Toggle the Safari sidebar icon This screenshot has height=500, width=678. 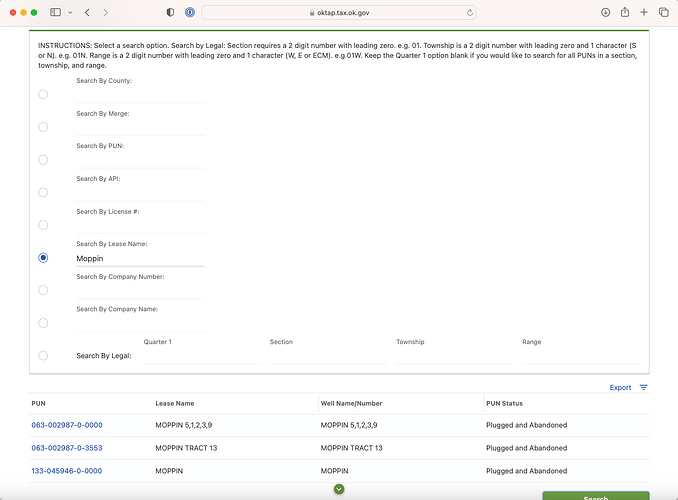pos(55,13)
